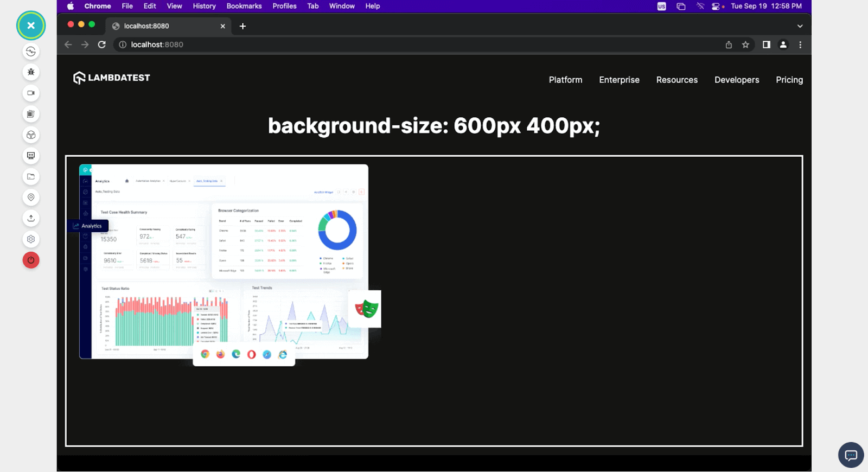Screen dimensions: 868x472
Task: Go to the Pricing page
Action: pyautogui.click(x=789, y=80)
